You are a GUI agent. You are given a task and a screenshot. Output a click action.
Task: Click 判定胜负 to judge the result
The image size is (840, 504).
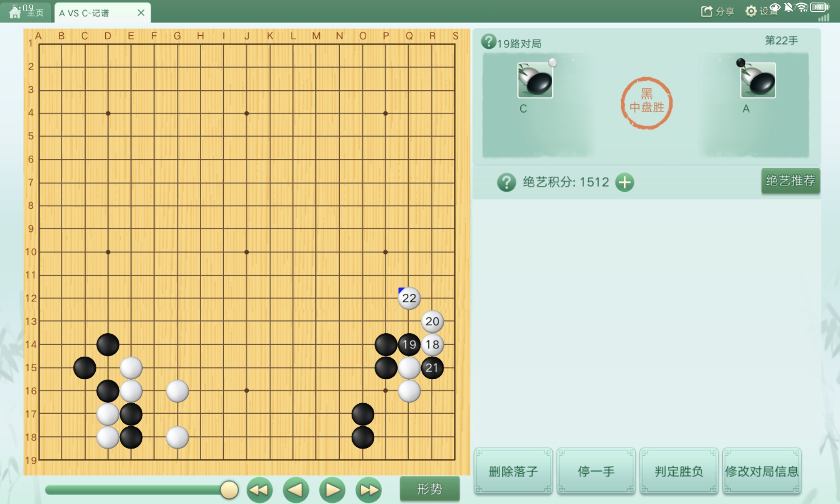click(x=679, y=471)
